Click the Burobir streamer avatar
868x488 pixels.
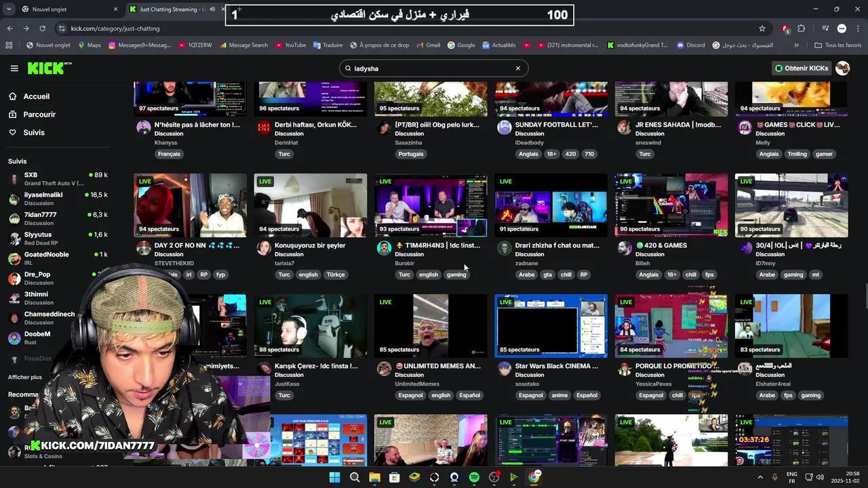tap(384, 247)
